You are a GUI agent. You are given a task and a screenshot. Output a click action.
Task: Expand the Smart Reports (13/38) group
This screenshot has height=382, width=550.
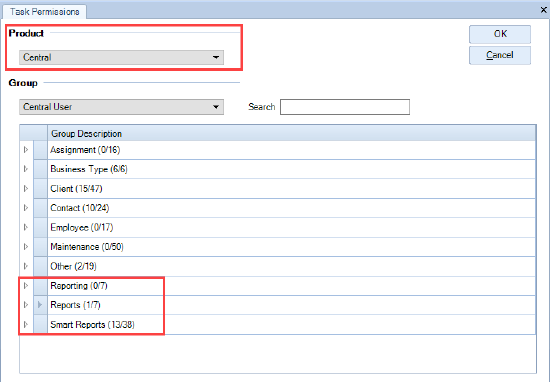tap(26, 324)
